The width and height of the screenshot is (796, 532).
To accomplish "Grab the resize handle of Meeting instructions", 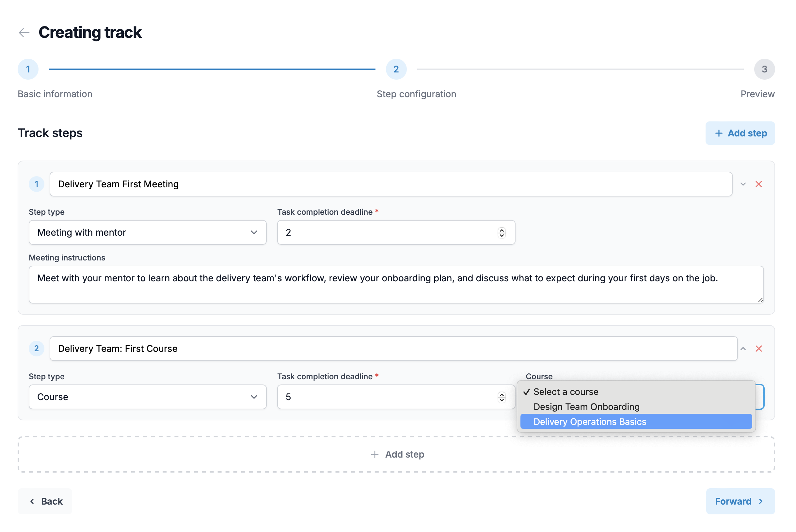I will coord(760,300).
